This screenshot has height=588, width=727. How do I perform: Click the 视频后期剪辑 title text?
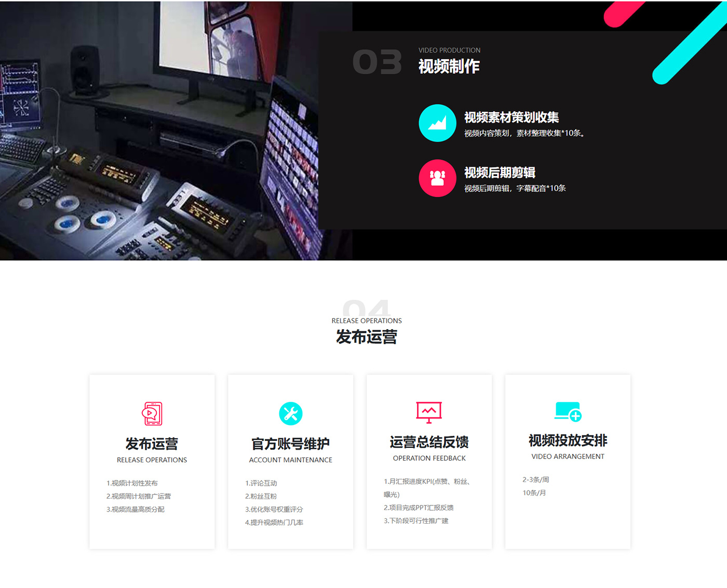point(500,172)
